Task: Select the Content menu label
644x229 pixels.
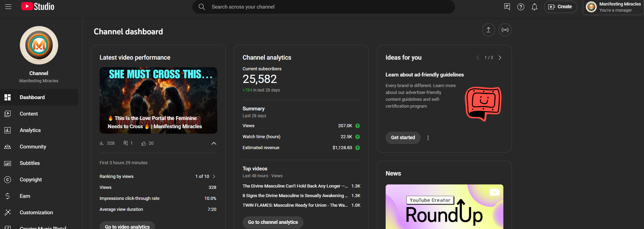Action: (x=29, y=114)
